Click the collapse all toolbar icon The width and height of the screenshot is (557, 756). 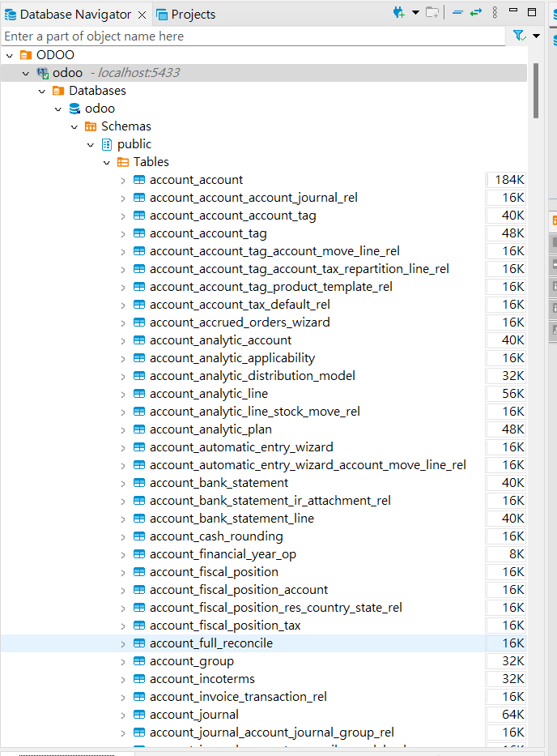click(457, 12)
